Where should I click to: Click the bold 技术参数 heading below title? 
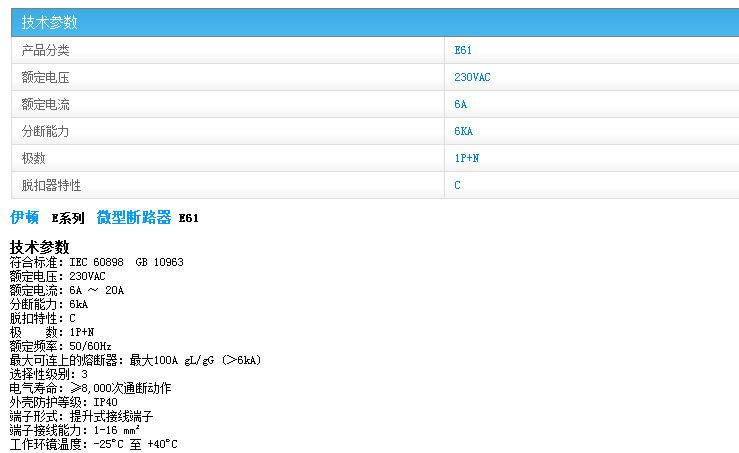(x=40, y=247)
